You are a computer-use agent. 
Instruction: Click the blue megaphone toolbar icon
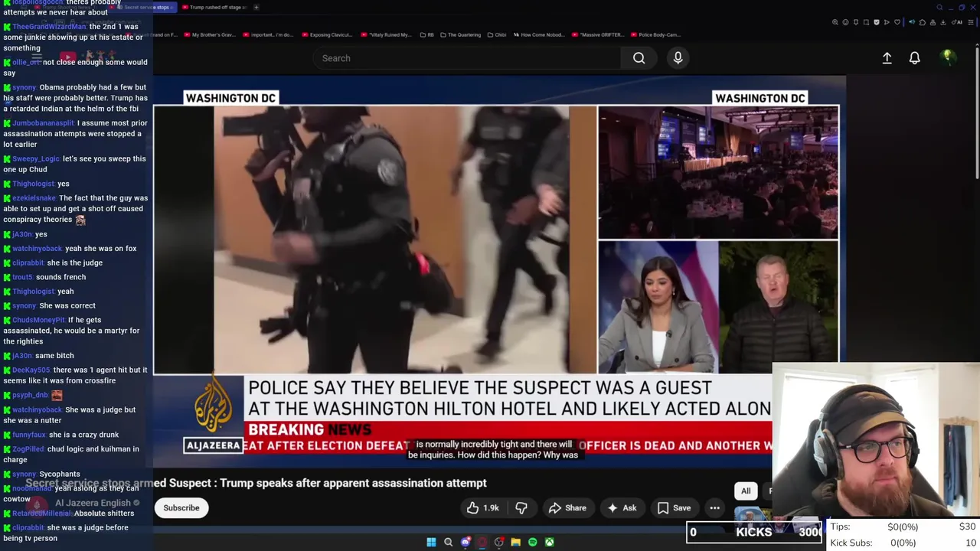coord(912,22)
